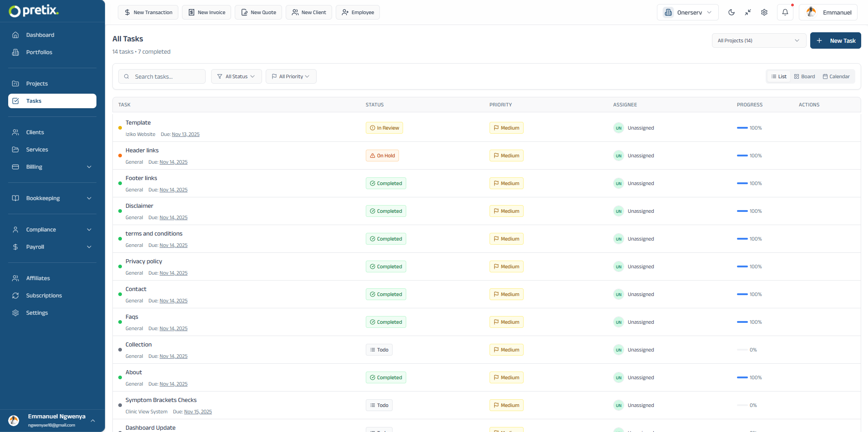Go to Portfolios in sidebar
This screenshot has width=868, height=432.
coord(39,52)
